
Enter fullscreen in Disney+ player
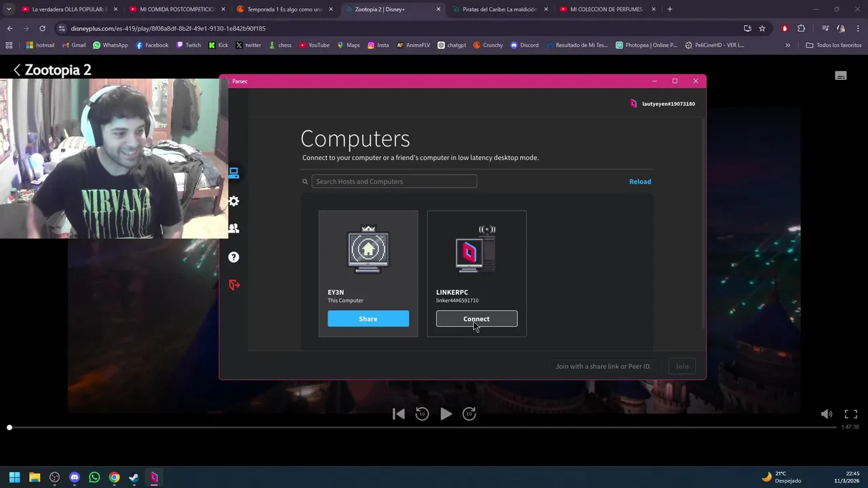(x=851, y=414)
